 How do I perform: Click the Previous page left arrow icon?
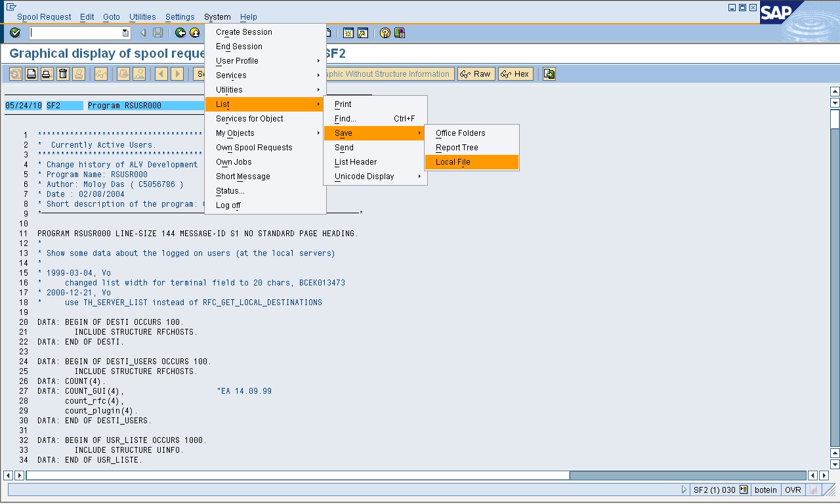(161, 74)
